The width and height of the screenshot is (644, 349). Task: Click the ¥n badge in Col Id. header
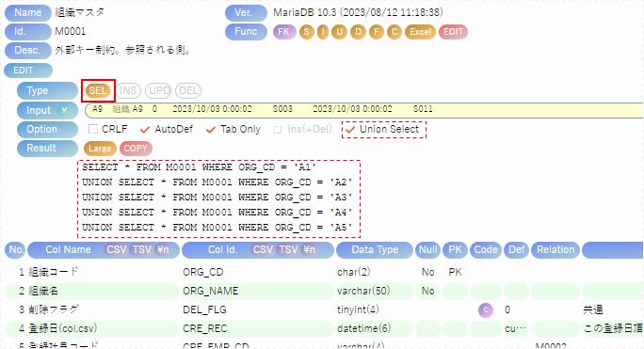(309, 249)
